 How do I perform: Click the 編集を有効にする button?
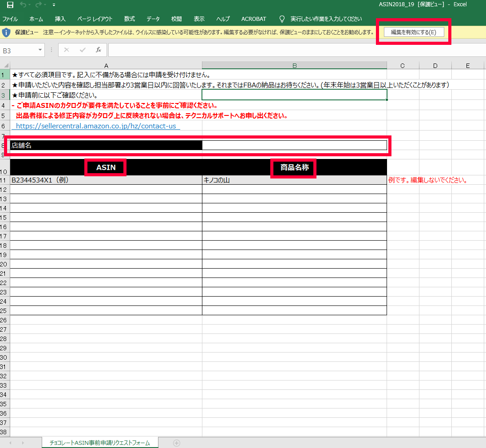(x=413, y=32)
